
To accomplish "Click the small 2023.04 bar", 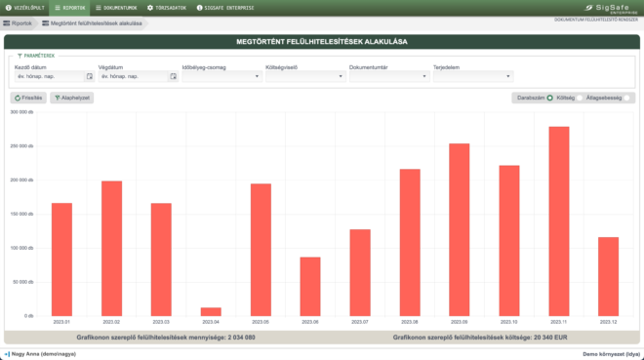I will (x=211, y=311).
